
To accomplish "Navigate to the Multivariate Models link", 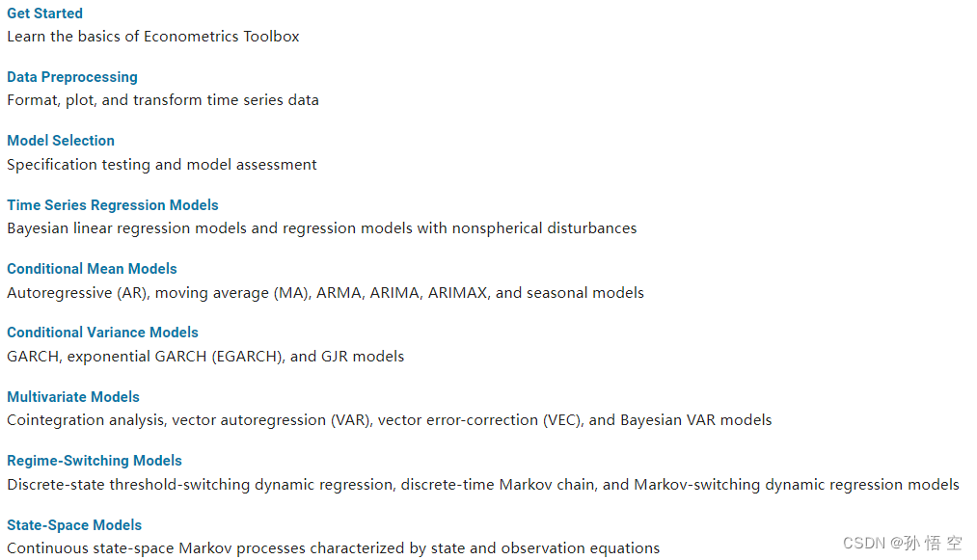I will [73, 397].
